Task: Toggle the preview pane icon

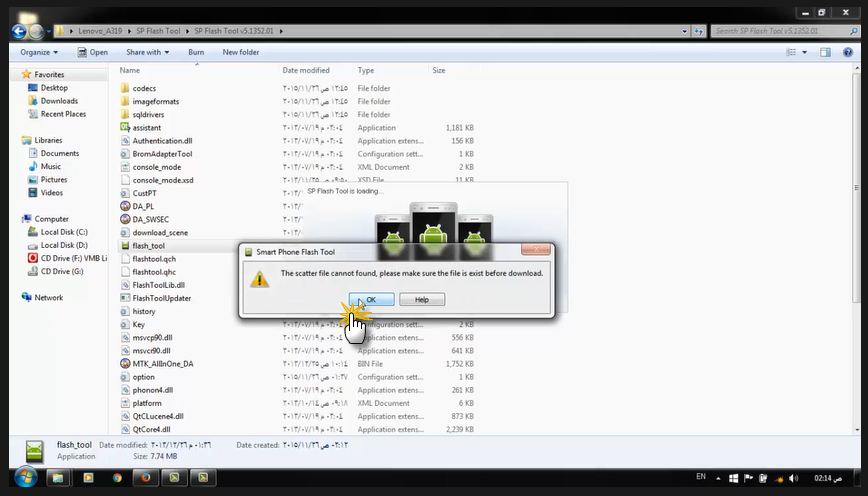Action: click(x=825, y=52)
